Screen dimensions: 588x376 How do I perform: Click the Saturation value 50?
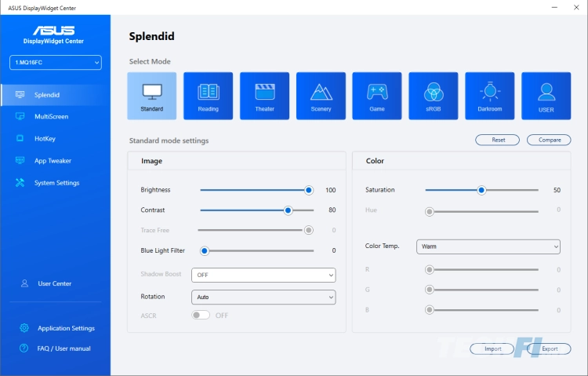pyautogui.click(x=557, y=190)
